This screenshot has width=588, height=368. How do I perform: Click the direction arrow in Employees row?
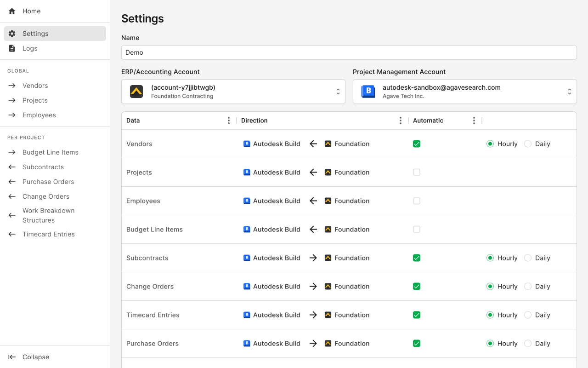(x=313, y=201)
